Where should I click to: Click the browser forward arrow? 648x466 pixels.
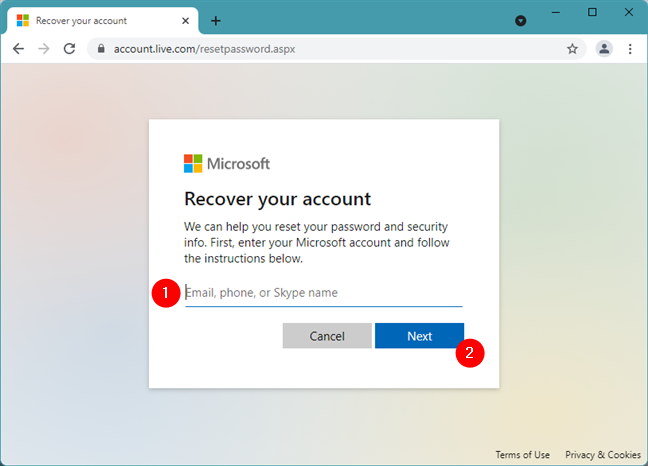(44, 49)
